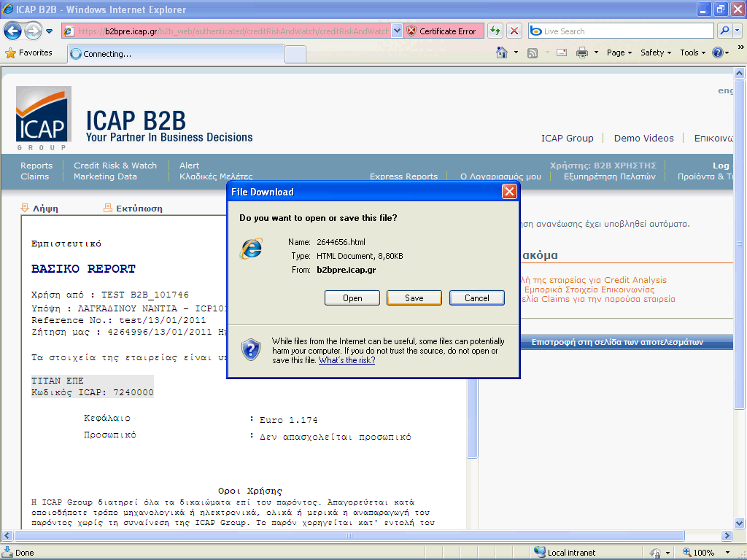This screenshot has width=747, height=560.
Task: Click the Read Mail envelope icon
Action: (x=562, y=52)
